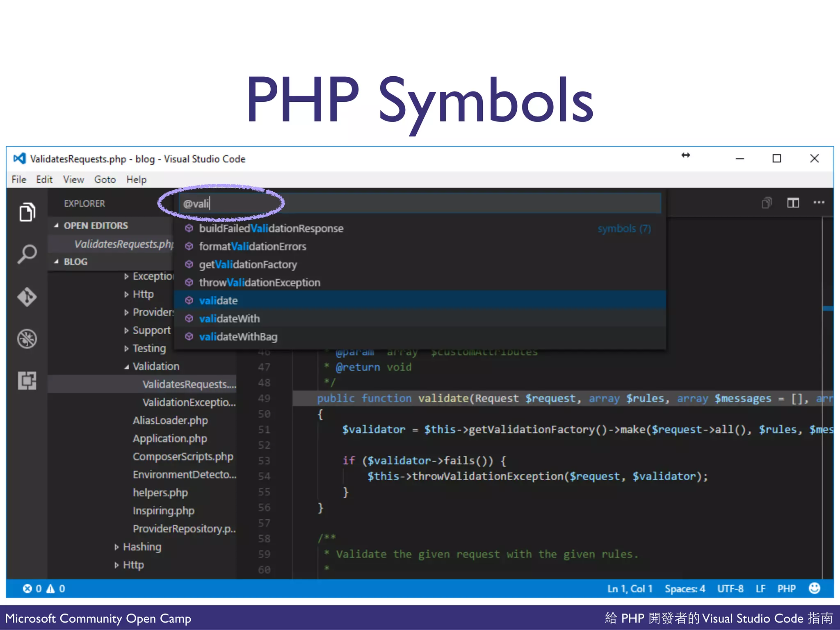Open the Search view in the activity bar
Image resolution: width=840 pixels, height=630 pixels.
pyautogui.click(x=27, y=254)
